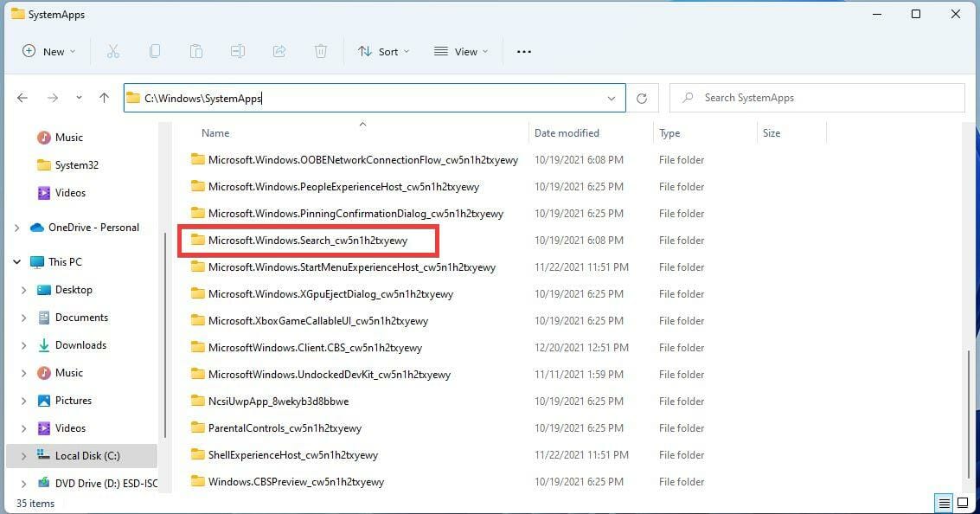Collapse the This PC tree node
The height and width of the screenshot is (514, 980).
[17, 262]
